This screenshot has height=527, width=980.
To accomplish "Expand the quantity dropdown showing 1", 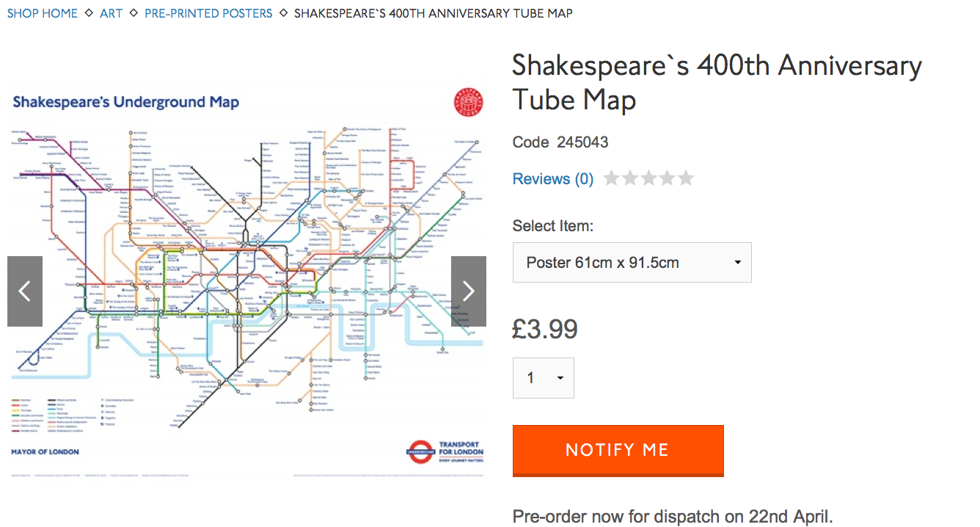I will coord(543,378).
